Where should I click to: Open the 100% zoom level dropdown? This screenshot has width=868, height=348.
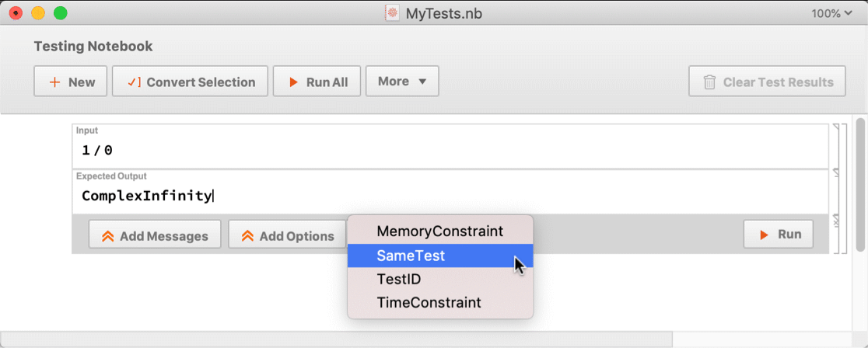(x=831, y=13)
